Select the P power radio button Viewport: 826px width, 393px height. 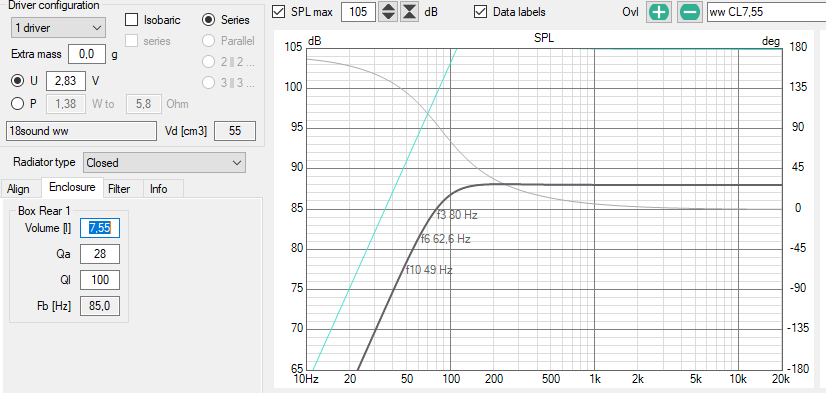(17, 104)
